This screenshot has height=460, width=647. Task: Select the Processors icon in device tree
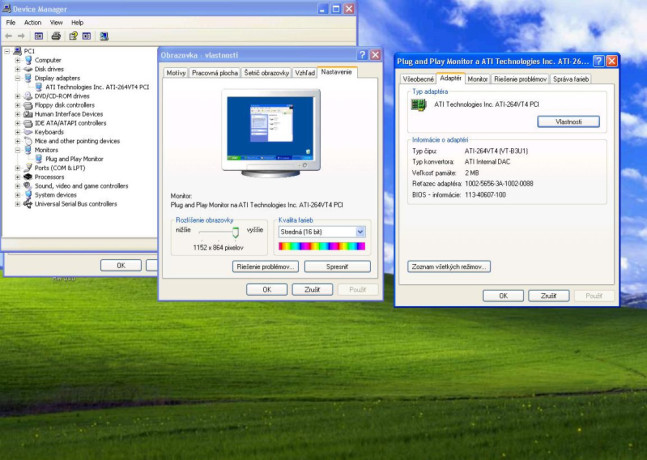[x=28, y=177]
